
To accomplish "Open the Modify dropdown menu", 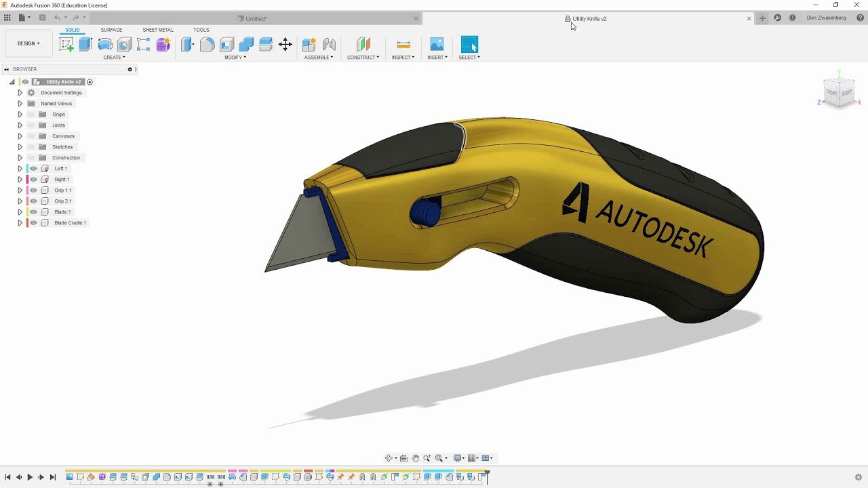I will (235, 58).
